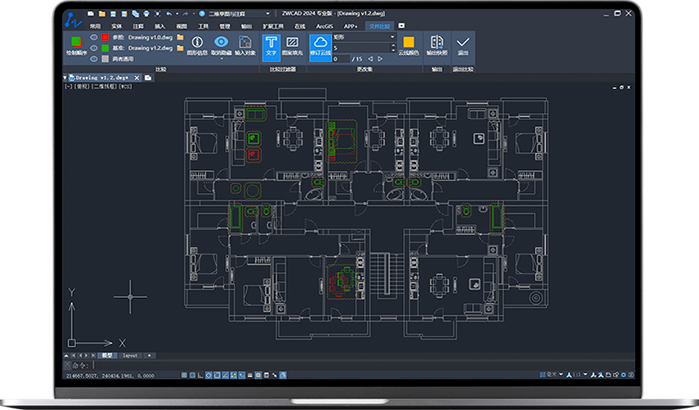
Task: Click the cloud margin value stepper arrows
Action: [393, 48]
